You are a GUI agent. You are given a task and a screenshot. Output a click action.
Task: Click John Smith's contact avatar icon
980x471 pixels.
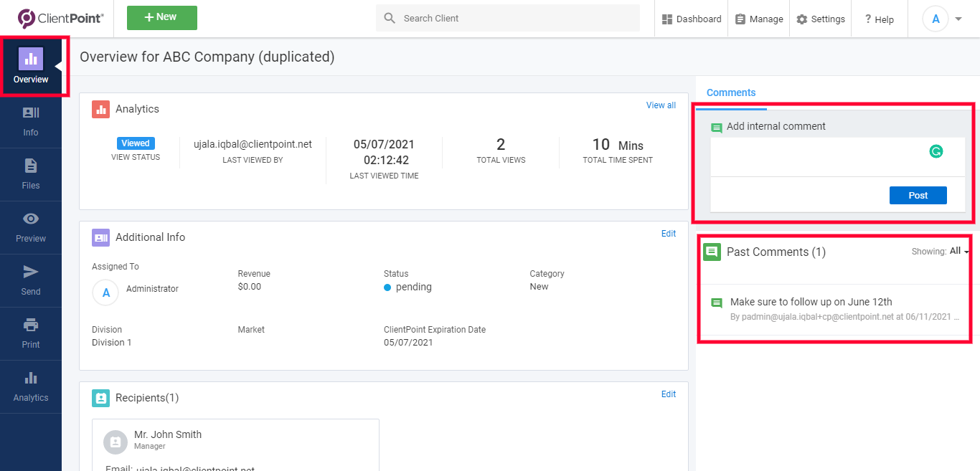pos(116,442)
